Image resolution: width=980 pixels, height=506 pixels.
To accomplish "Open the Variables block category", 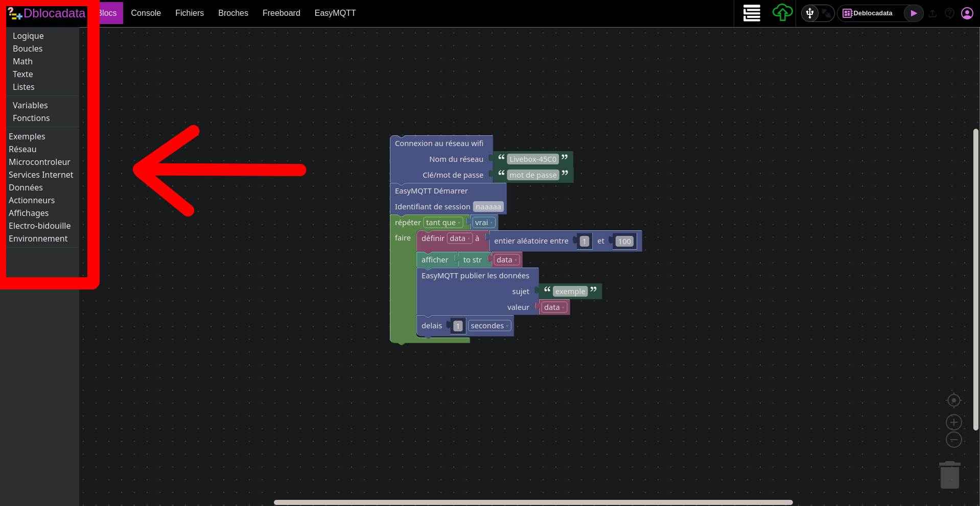I will click(30, 105).
